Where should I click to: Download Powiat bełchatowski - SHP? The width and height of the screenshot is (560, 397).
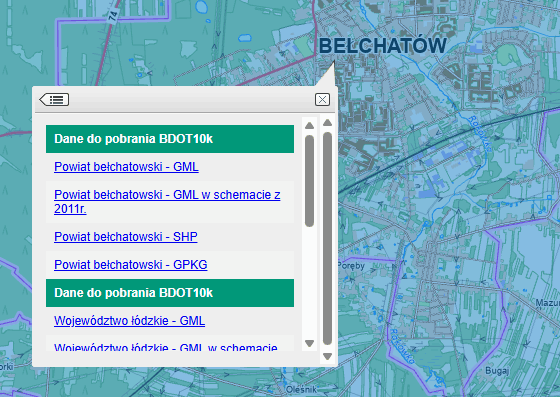pyautogui.click(x=126, y=237)
